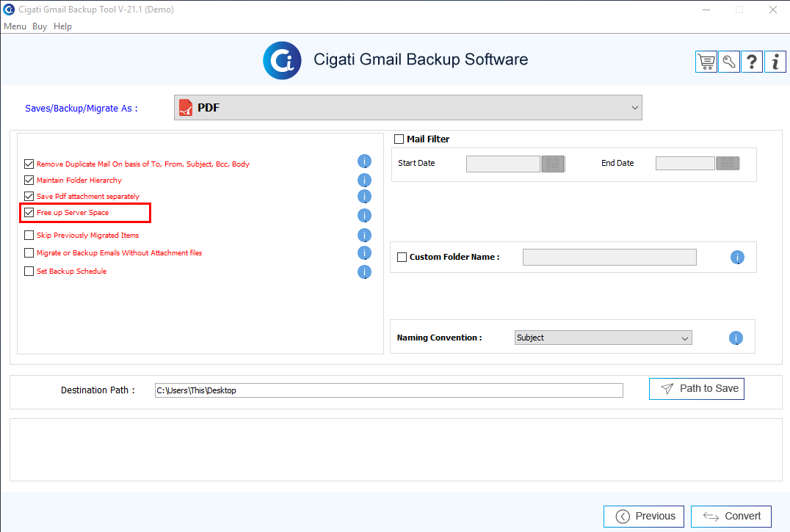Click info icon for Remove Duplicate Mail
The width and height of the screenshot is (790, 532).
(364, 161)
